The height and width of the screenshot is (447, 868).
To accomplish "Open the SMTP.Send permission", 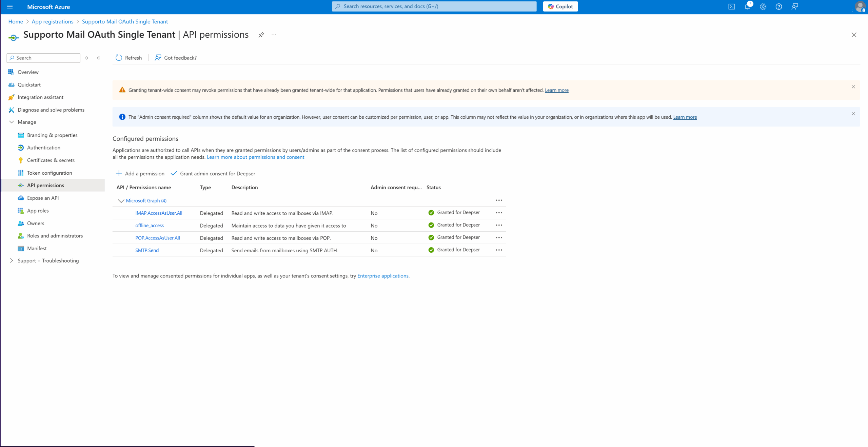I will click(147, 250).
